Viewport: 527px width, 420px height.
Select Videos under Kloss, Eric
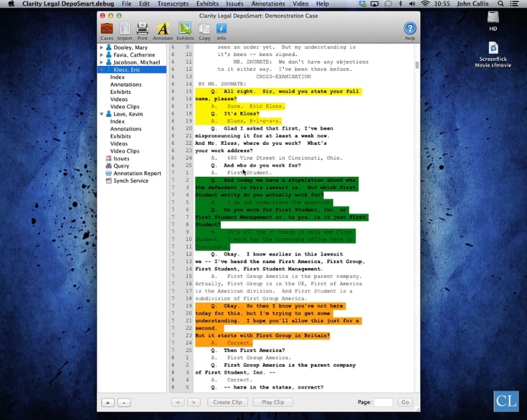[x=118, y=99]
